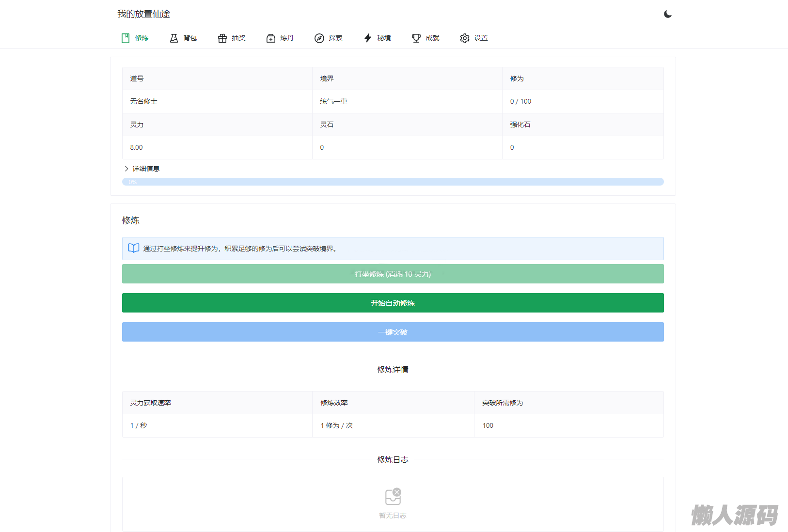Open the 背包 menu tab

pos(190,38)
